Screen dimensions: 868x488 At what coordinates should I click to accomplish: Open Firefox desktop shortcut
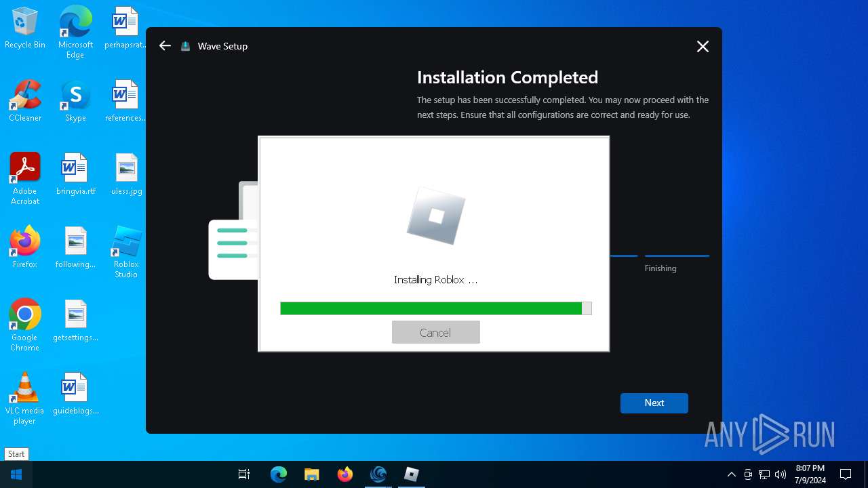[25, 247]
